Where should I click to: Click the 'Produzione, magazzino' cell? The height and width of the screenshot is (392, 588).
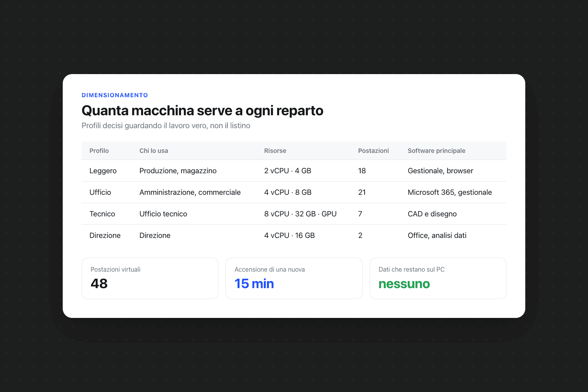(x=178, y=171)
